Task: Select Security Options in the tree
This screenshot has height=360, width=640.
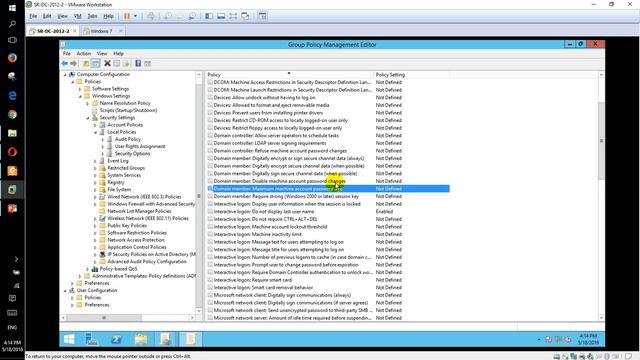Action: pyautogui.click(x=132, y=153)
